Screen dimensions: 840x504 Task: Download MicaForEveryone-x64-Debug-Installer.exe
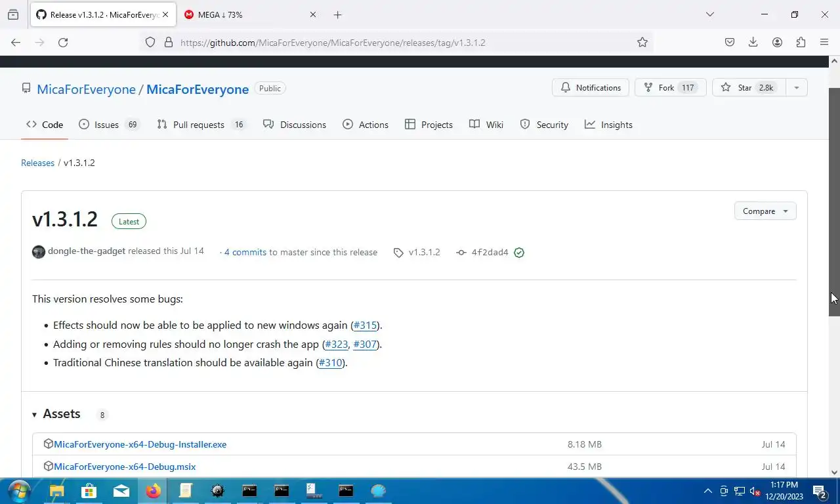[140, 444]
